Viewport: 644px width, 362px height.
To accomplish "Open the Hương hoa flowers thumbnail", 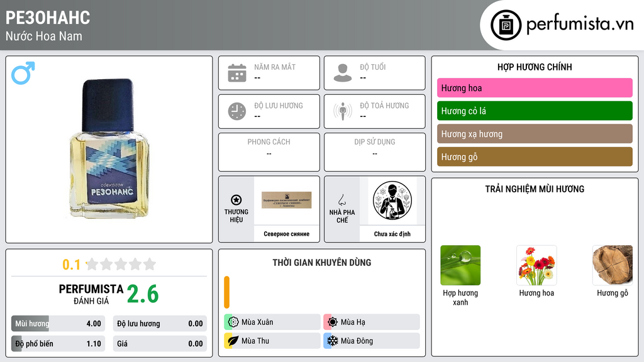I will click(x=536, y=265).
